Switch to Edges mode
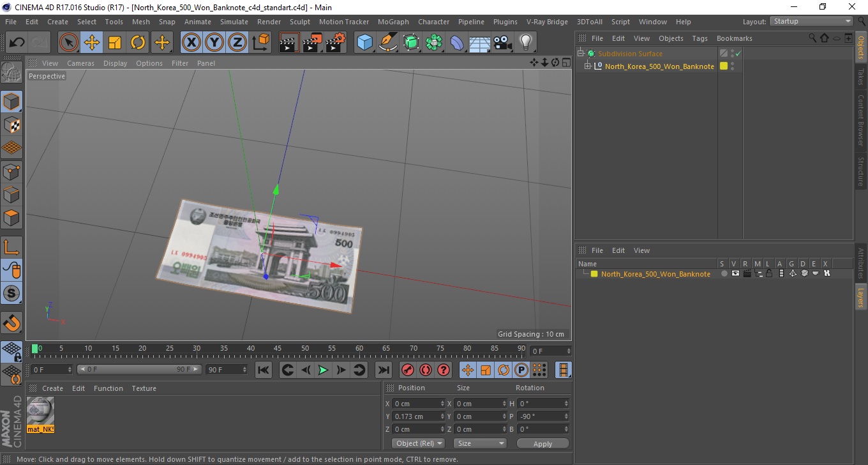 point(11,194)
